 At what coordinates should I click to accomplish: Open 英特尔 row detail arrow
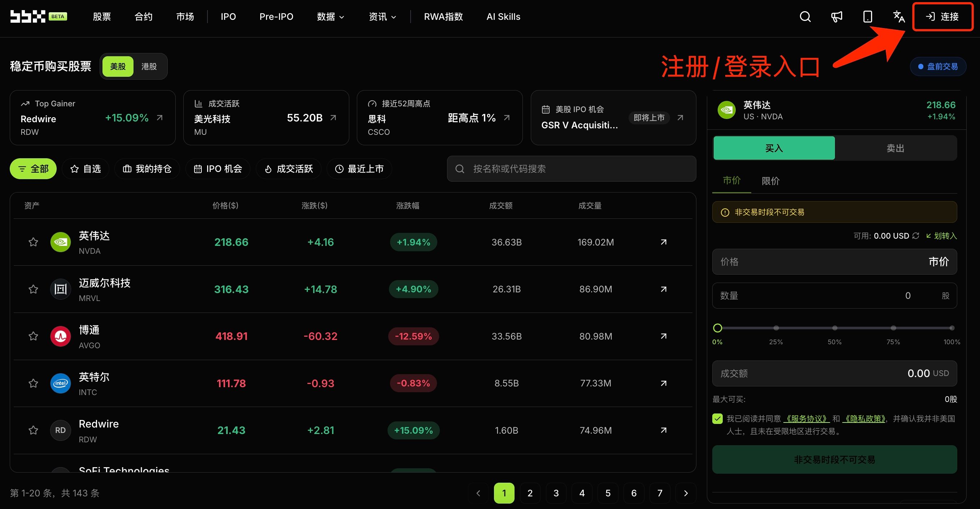point(664,383)
